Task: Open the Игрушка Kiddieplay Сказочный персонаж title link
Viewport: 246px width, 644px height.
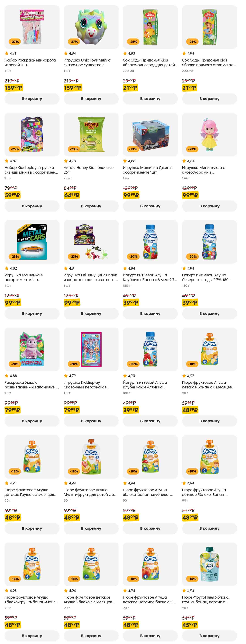Action: pos(86,385)
